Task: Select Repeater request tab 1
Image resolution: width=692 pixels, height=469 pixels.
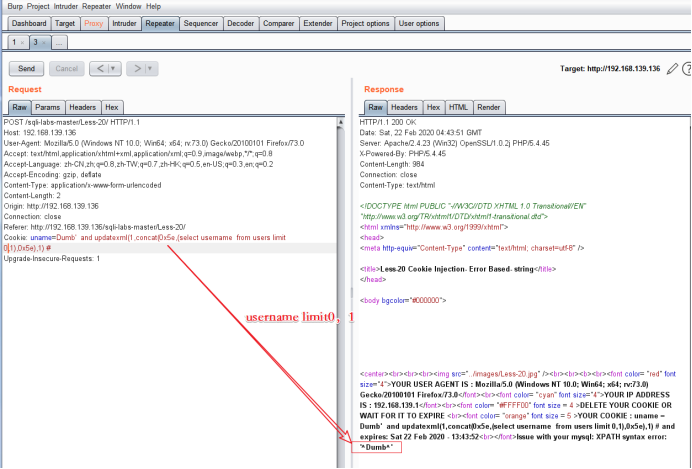Action: tap(14, 42)
